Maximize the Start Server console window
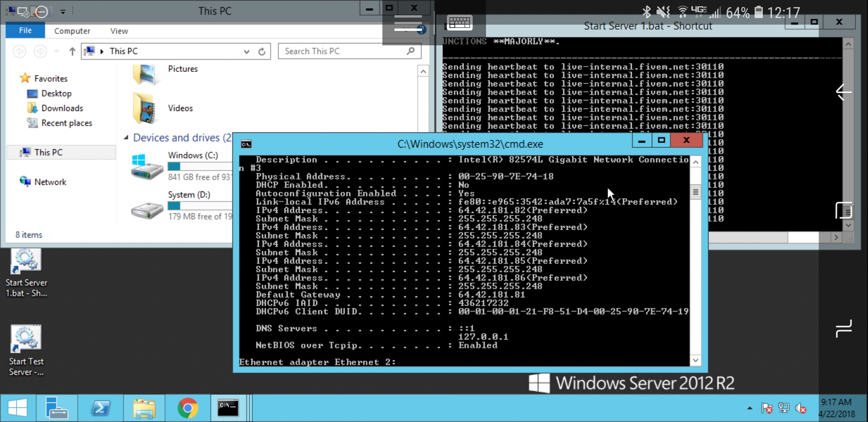Viewport: 868px width, 422px height. click(x=814, y=22)
